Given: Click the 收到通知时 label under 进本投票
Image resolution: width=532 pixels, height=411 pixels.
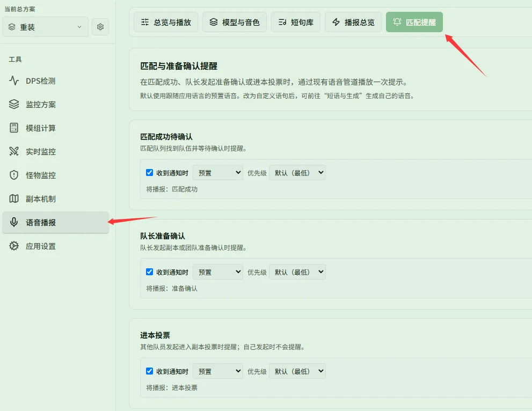Looking at the screenshot, I should tap(172, 372).
